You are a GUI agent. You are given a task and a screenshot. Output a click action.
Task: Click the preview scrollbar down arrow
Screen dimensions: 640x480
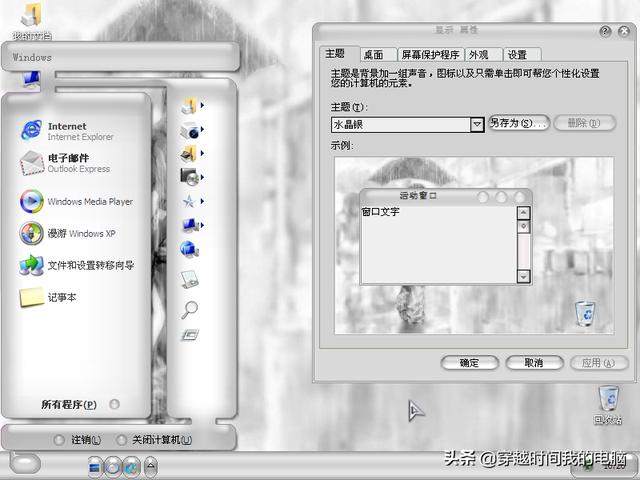click(523, 276)
